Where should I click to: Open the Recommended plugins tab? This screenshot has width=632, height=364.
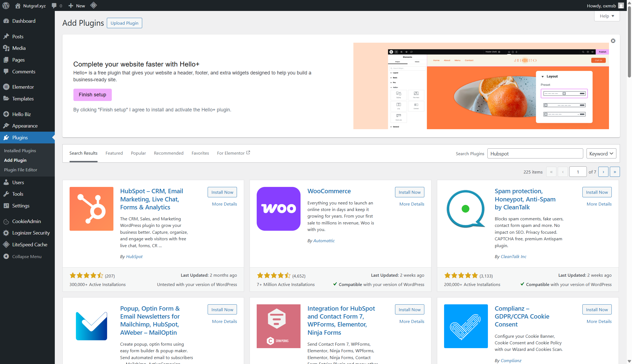(x=168, y=153)
